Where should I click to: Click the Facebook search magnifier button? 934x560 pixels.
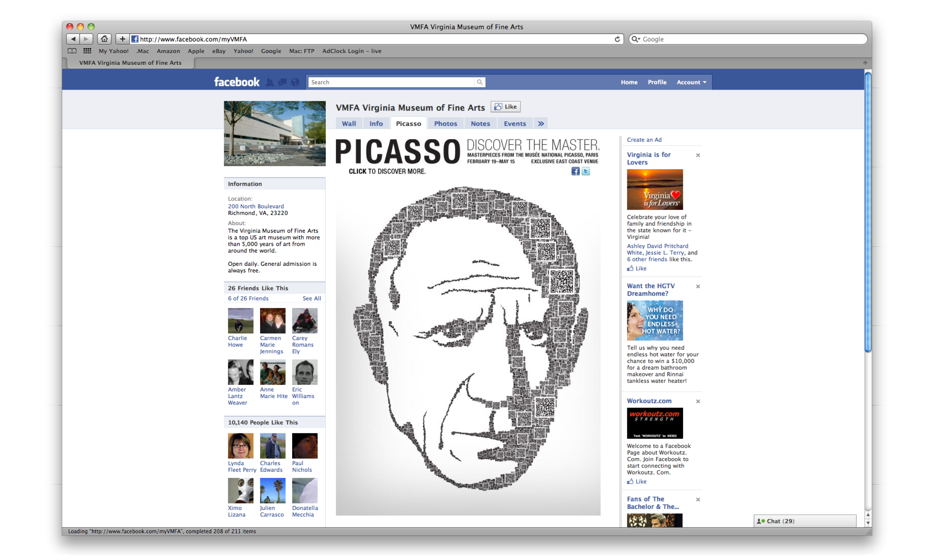click(479, 82)
